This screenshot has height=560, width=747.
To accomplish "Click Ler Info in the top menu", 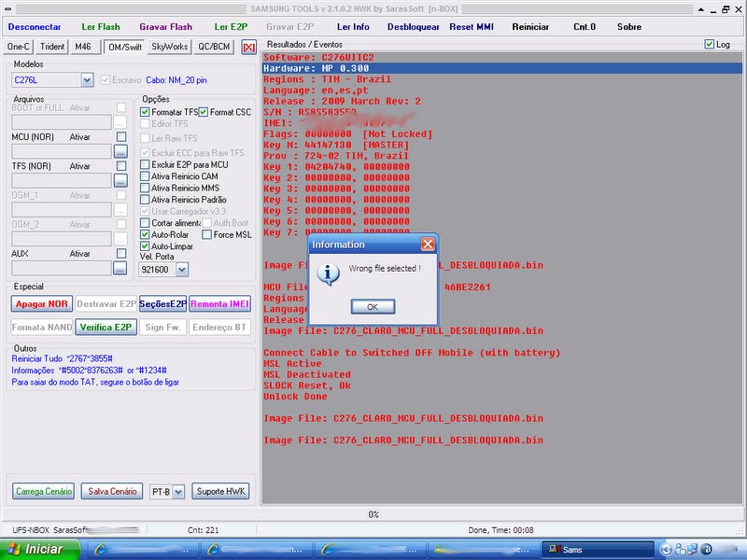I will pos(353,27).
